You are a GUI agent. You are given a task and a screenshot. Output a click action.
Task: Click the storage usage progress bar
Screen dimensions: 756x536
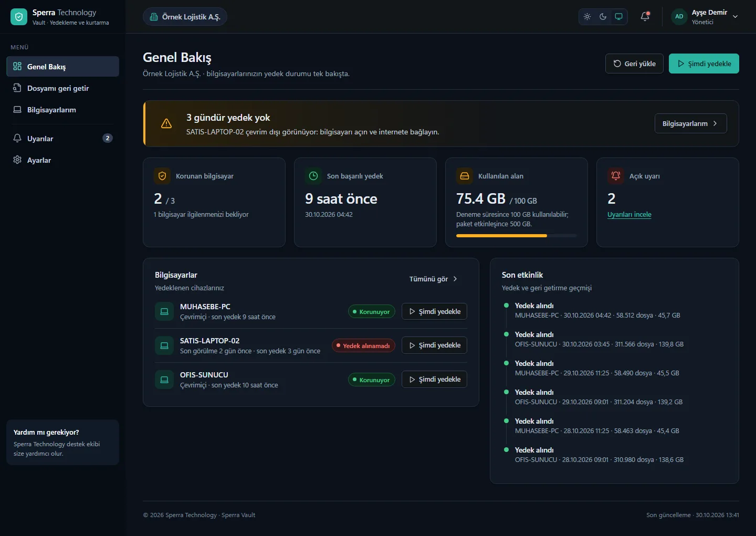(517, 236)
